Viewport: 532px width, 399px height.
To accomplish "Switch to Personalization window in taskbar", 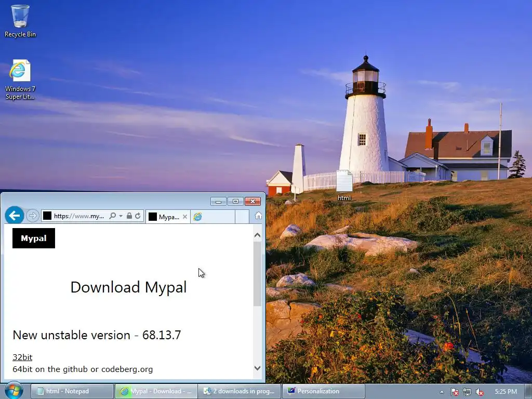I will click(x=323, y=391).
